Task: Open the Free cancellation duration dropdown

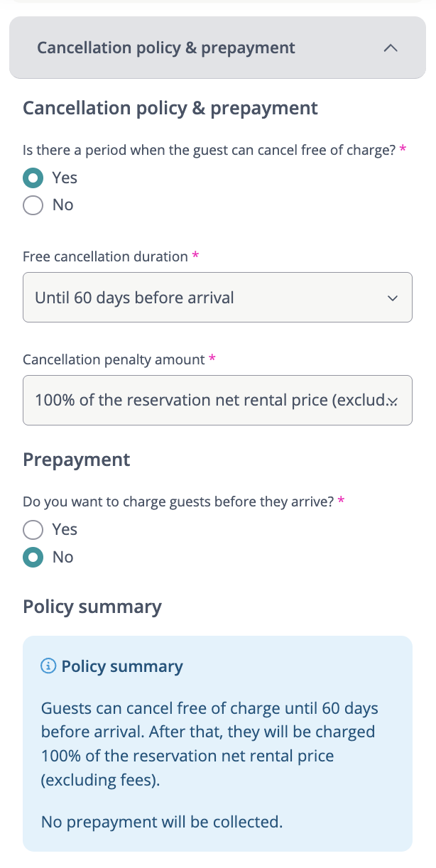Action: tap(217, 298)
